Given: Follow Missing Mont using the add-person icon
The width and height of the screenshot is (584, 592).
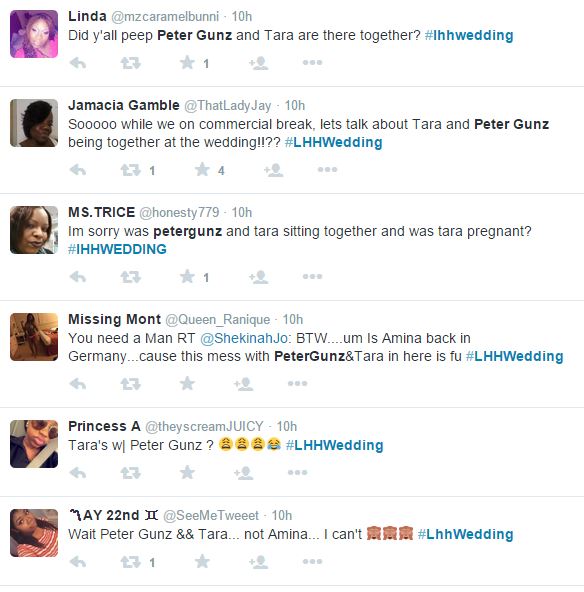Looking at the screenshot, I should (243, 384).
